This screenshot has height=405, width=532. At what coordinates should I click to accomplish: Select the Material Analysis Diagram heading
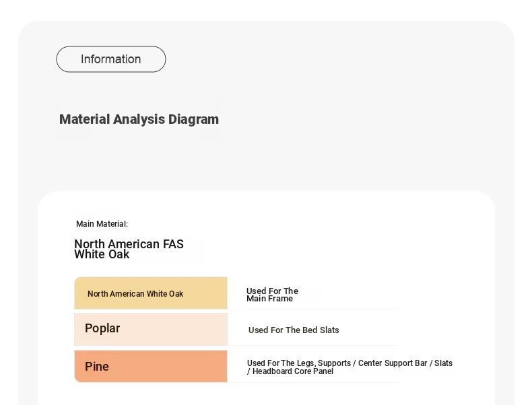click(x=139, y=119)
